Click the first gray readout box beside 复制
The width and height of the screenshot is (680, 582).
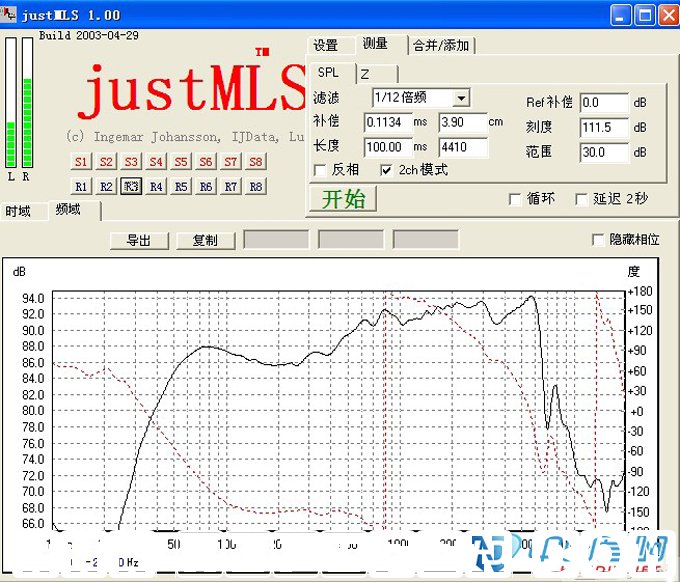point(277,239)
